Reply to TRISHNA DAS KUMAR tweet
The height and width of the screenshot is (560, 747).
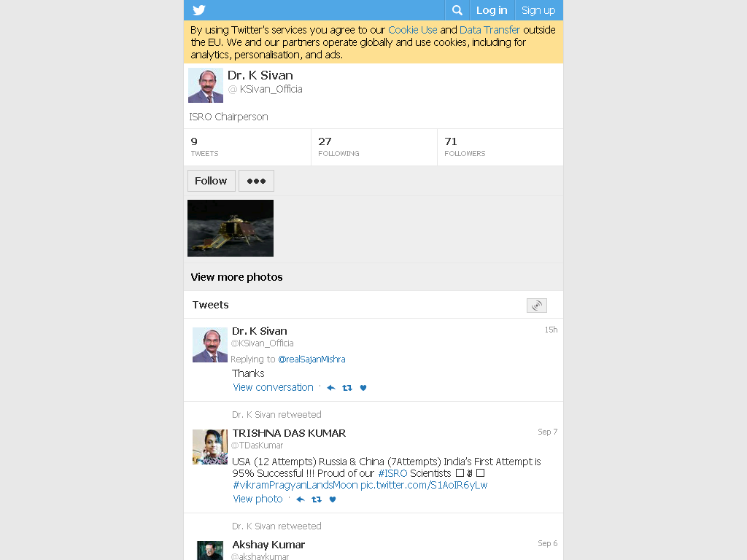click(x=300, y=499)
